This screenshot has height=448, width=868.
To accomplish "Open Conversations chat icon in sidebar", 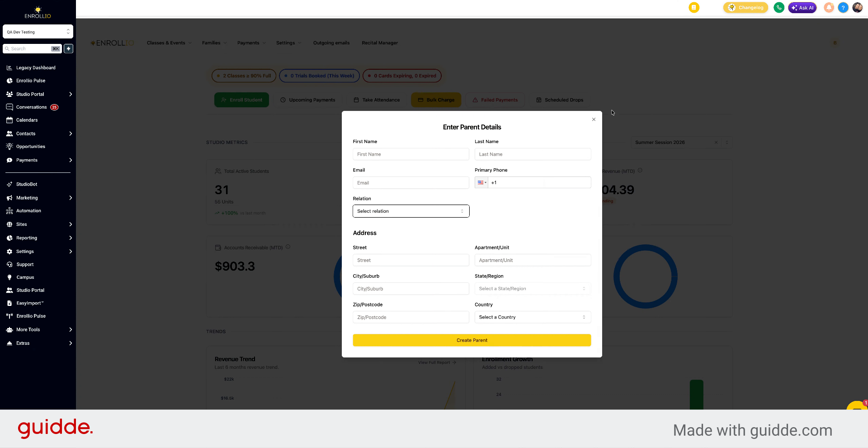I will pos(9,107).
